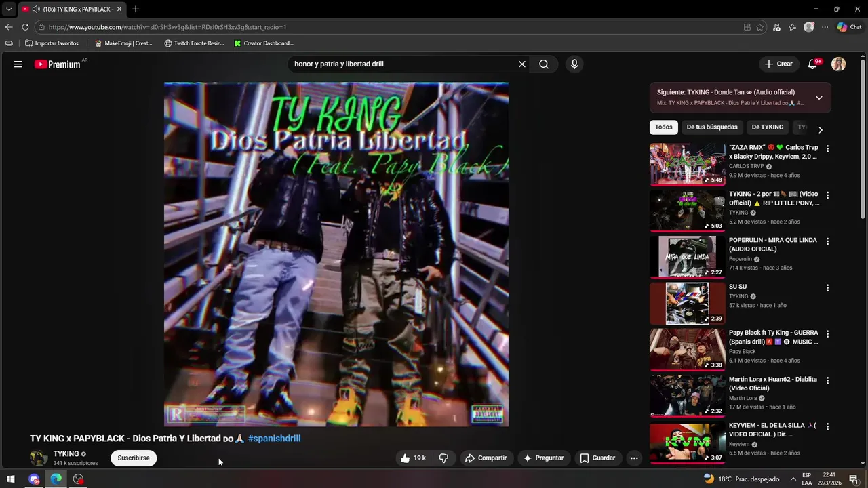Open Copilot Chat button

pos(849,27)
